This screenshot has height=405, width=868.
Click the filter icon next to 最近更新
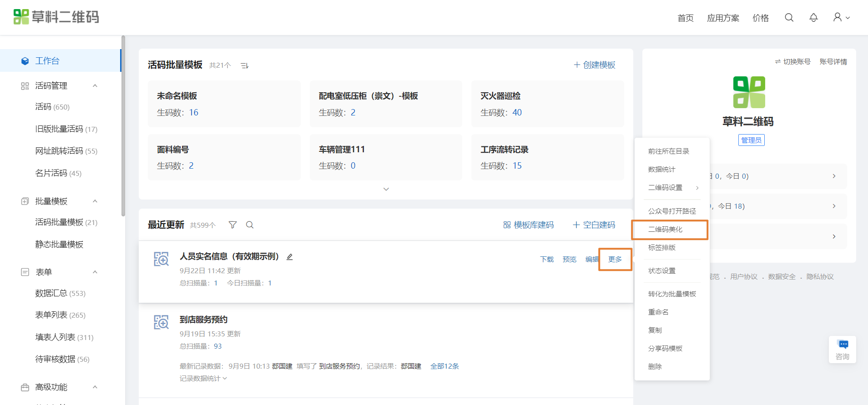pos(232,225)
